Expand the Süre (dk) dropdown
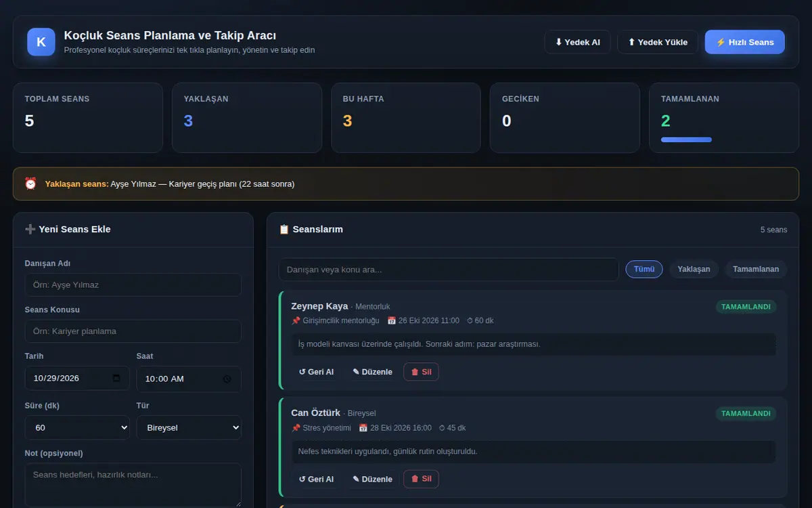The height and width of the screenshot is (508, 812). (77, 427)
